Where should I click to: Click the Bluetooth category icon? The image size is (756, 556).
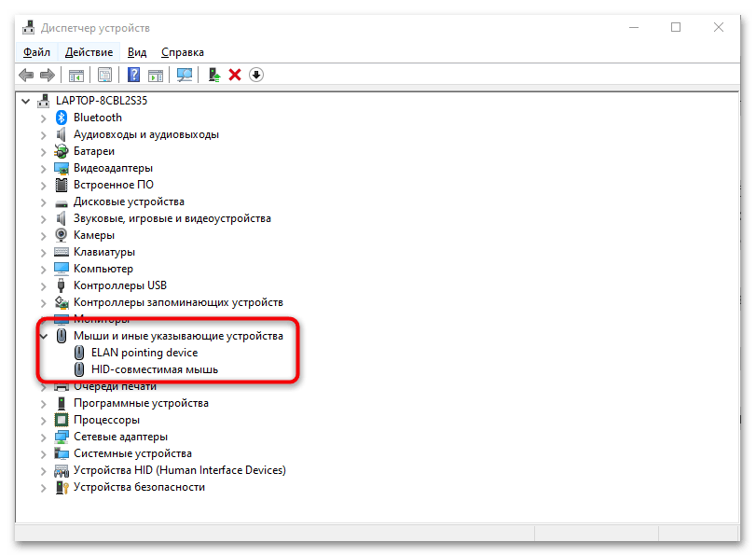click(x=62, y=118)
